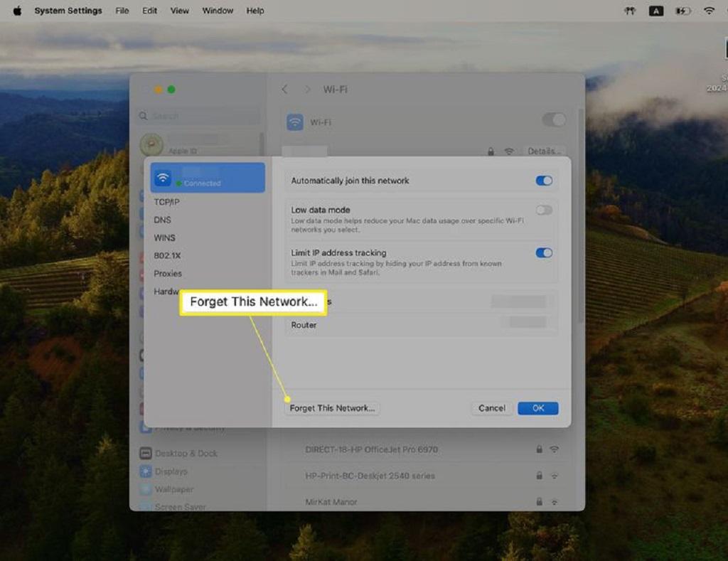
Task: Click the Cancel button
Action: point(492,407)
